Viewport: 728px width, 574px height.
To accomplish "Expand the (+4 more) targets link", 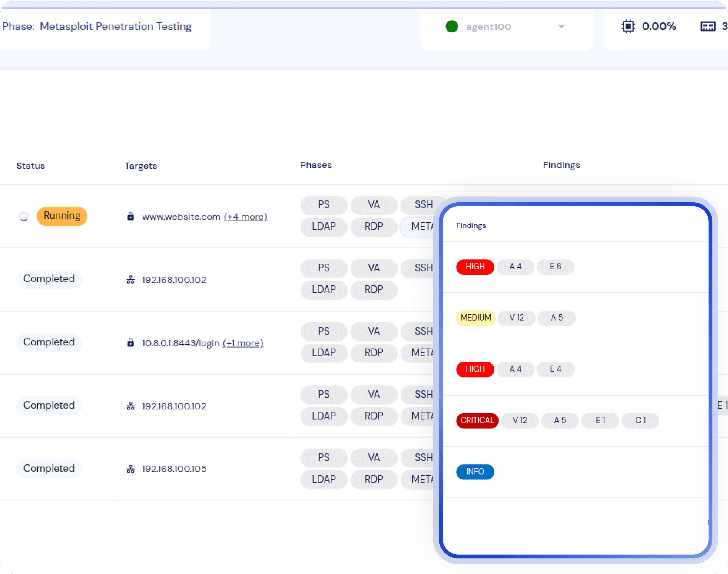I will (x=245, y=217).
